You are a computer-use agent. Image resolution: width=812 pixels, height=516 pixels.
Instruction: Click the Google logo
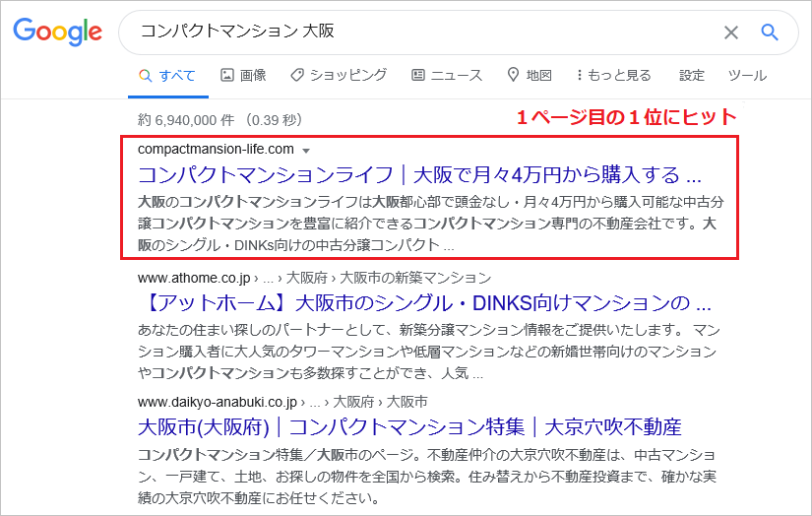click(x=57, y=32)
